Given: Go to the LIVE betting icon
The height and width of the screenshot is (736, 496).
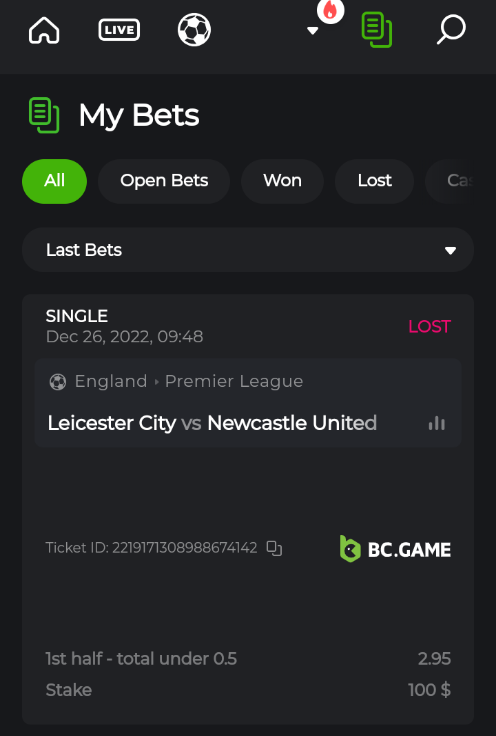Looking at the screenshot, I should (x=119, y=30).
